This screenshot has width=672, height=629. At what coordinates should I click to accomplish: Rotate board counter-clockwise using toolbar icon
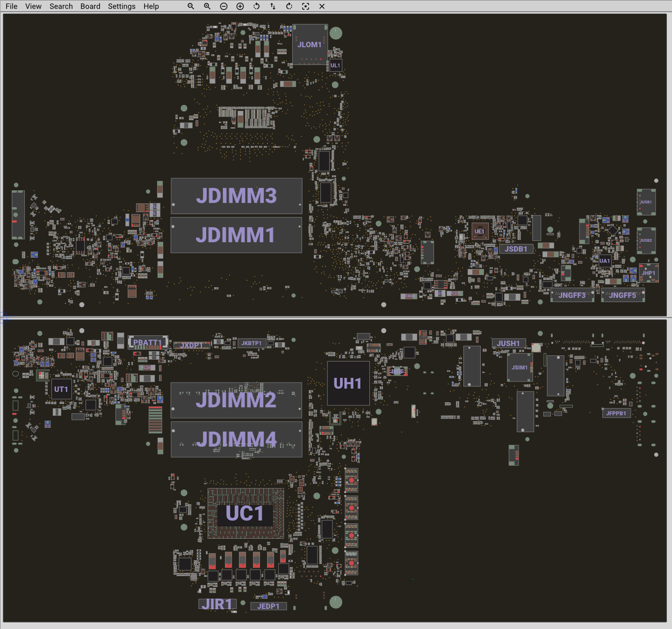click(256, 6)
